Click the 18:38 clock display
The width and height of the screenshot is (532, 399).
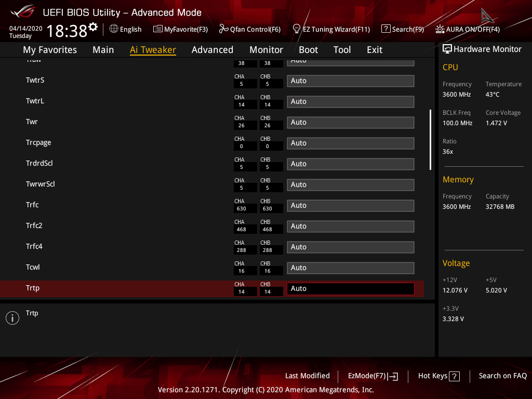pyautogui.click(x=67, y=31)
